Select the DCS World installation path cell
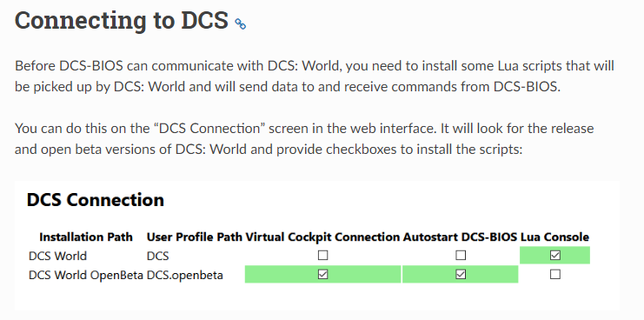The image size is (644, 320). click(57, 256)
